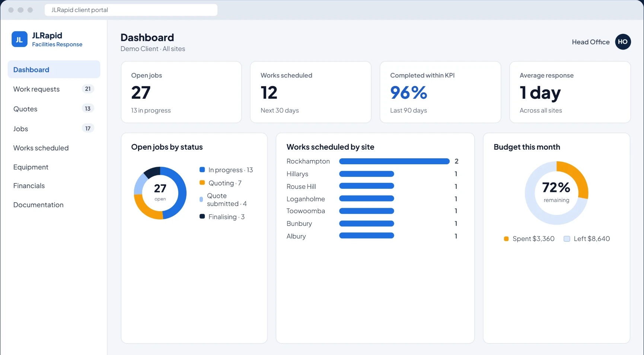Image resolution: width=644 pixels, height=355 pixels.
Task: Click the JLRapid client portal address bar
Action: pos(131,10)
